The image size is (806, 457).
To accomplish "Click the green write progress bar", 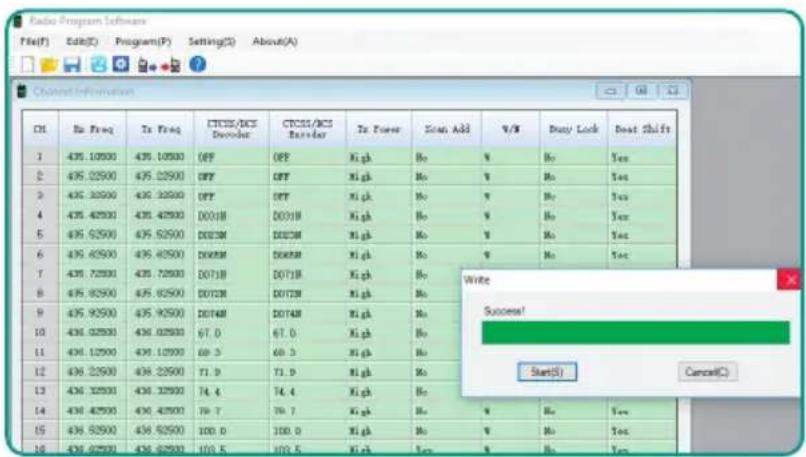I will coord(635,333).
